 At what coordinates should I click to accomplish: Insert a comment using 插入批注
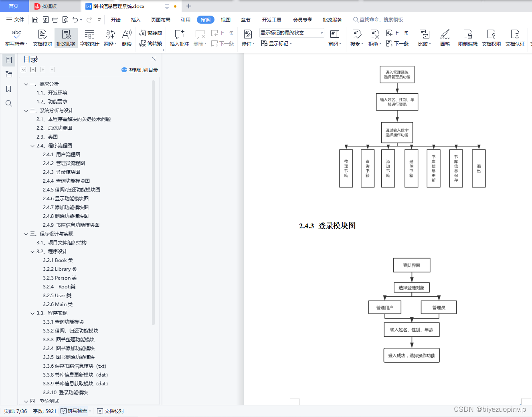179,38
